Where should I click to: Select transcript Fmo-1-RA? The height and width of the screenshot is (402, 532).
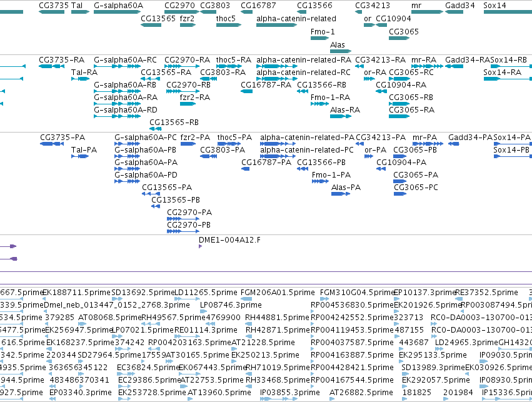pos(330,98)
